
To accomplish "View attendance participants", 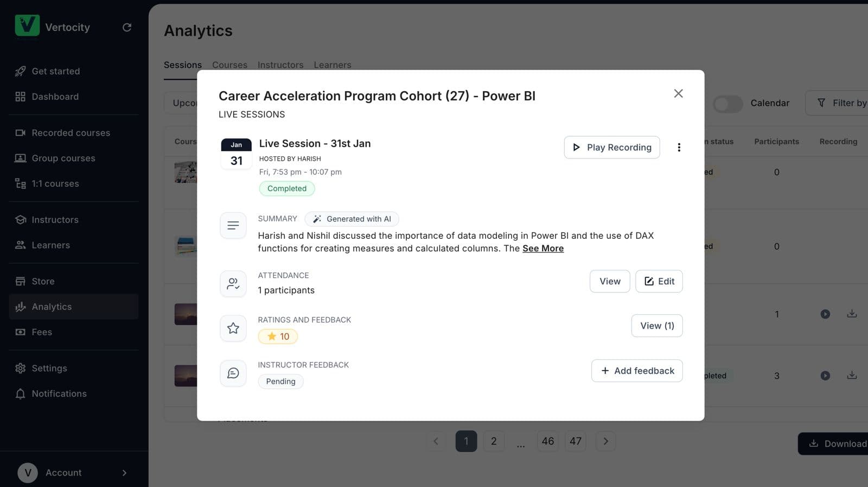I will pyautogui.click(x=610, y=281).
